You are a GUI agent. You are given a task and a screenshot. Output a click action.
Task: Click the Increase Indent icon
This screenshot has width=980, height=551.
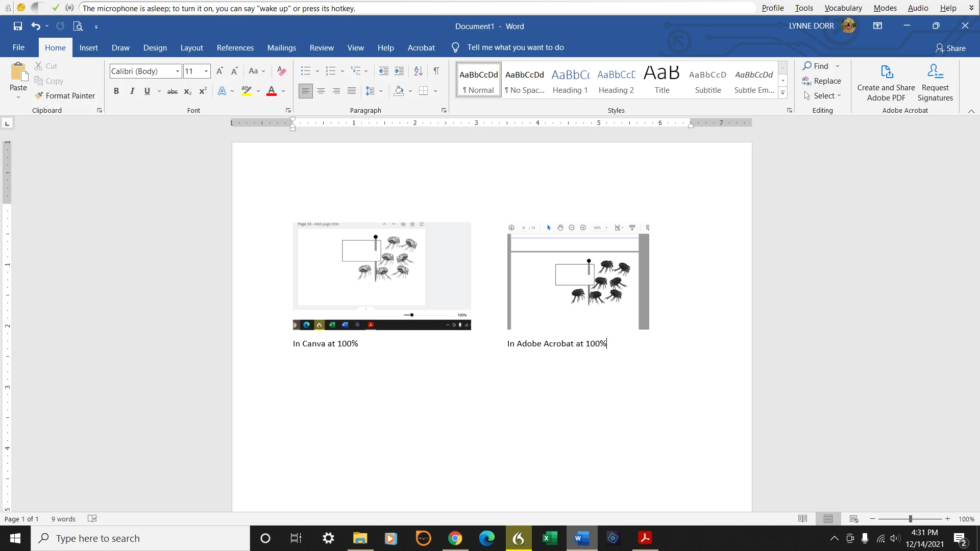point(399,71)
